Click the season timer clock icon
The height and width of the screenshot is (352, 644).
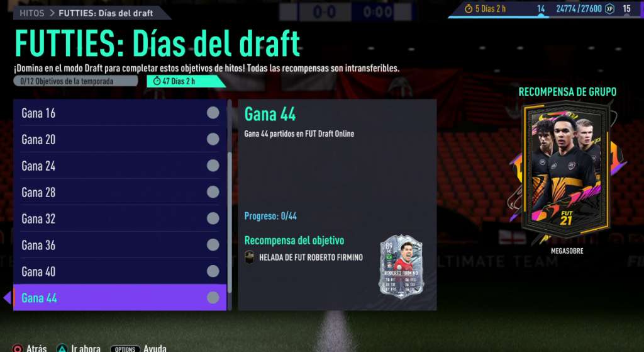click(x=468, y=9)
